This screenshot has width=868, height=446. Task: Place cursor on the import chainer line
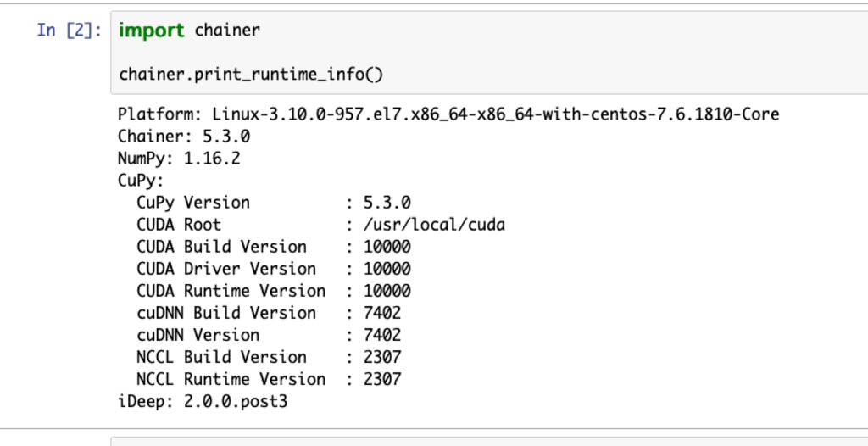click(189, 30)
